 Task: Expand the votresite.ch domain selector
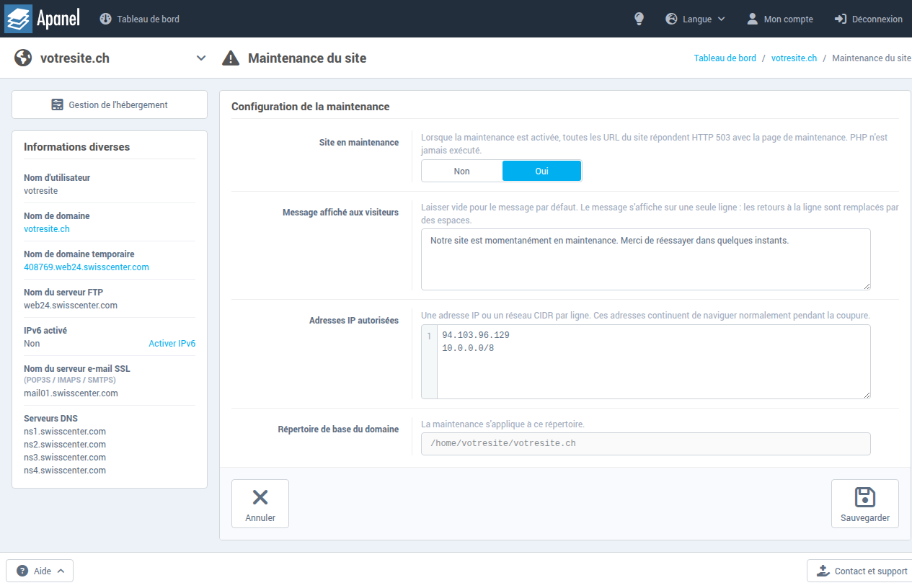click(x=201, y=58)
